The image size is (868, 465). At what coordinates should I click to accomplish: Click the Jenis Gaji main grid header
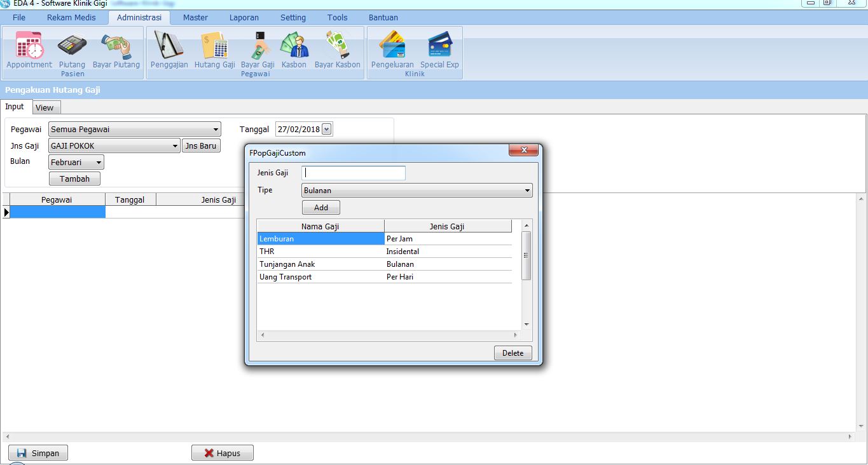pos(201,199)
